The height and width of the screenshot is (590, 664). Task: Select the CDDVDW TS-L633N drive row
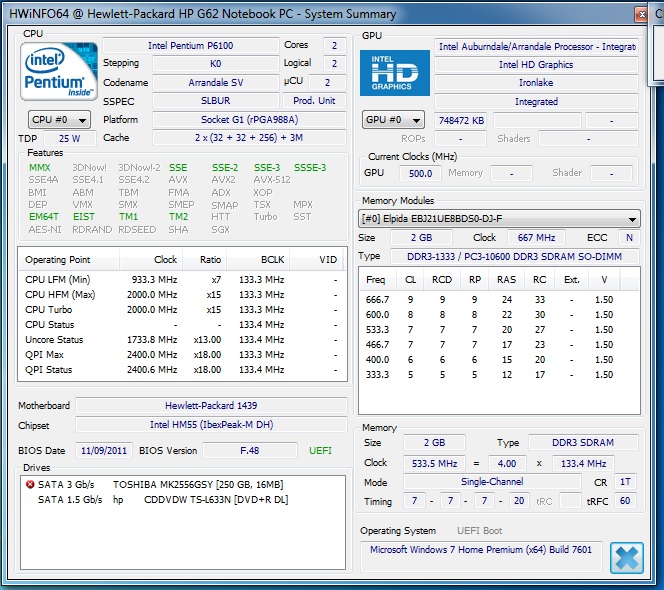pyautogui.click(x=183, y=499)
